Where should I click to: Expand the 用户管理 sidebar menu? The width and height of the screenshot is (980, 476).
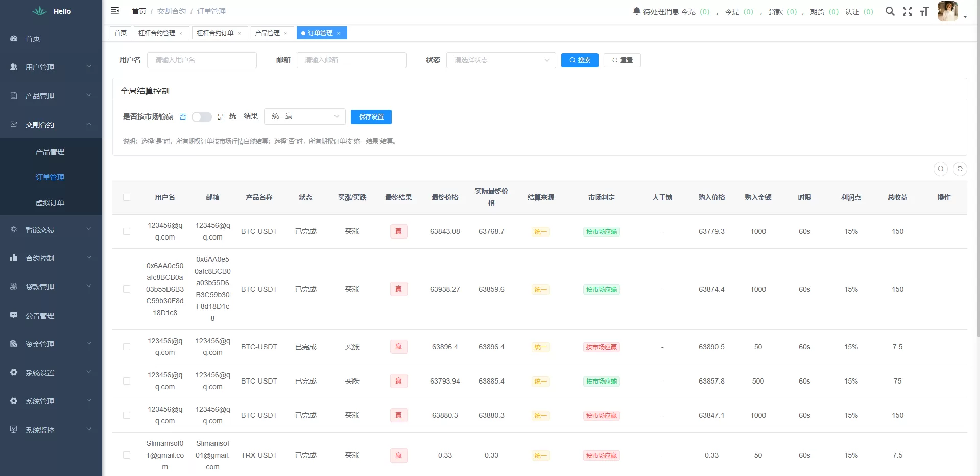(51, 67)
